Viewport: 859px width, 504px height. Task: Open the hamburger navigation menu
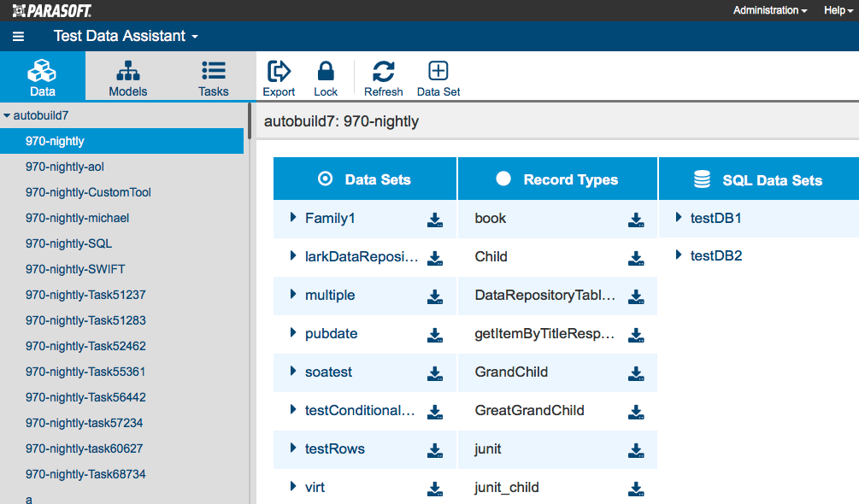pyautogui.click(x=18, y=37)
